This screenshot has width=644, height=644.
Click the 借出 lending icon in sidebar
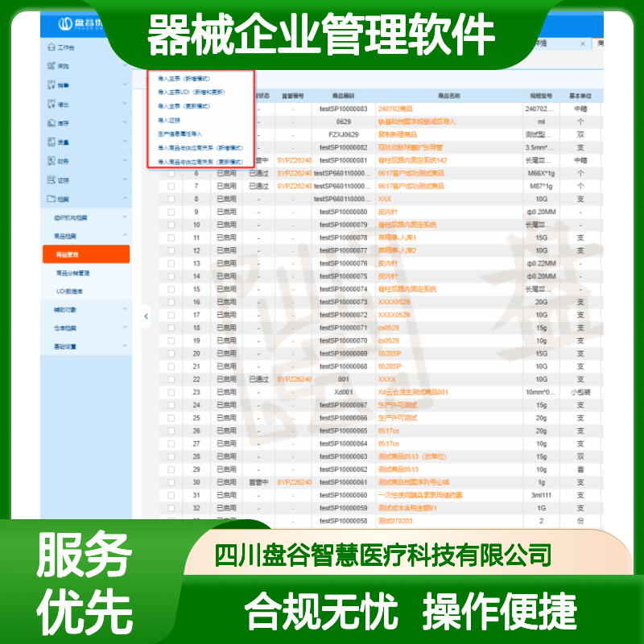pyautogui.click(x=52, y=104)
